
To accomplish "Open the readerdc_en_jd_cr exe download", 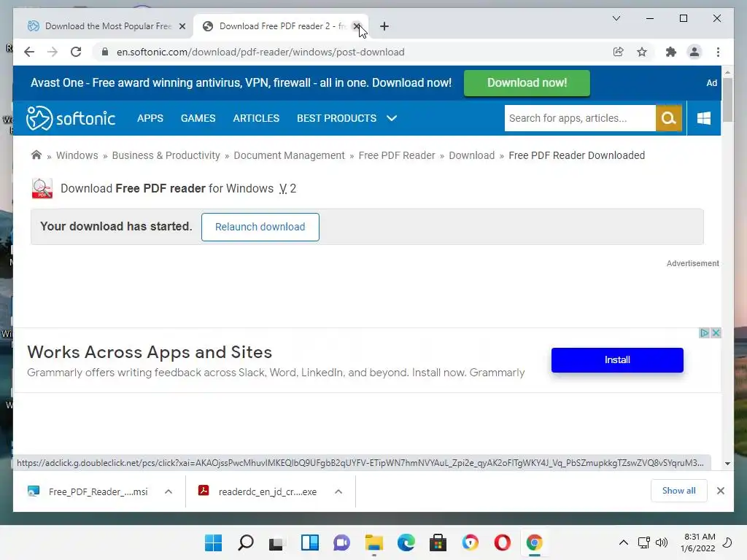I will pyautogui.click(x=258, y=491).
